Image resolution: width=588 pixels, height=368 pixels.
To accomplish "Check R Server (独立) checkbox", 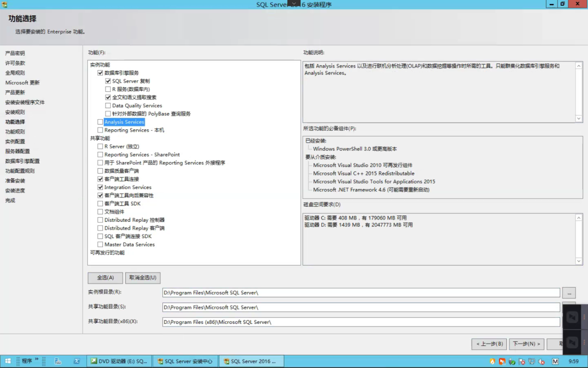I will click(100, 146).
